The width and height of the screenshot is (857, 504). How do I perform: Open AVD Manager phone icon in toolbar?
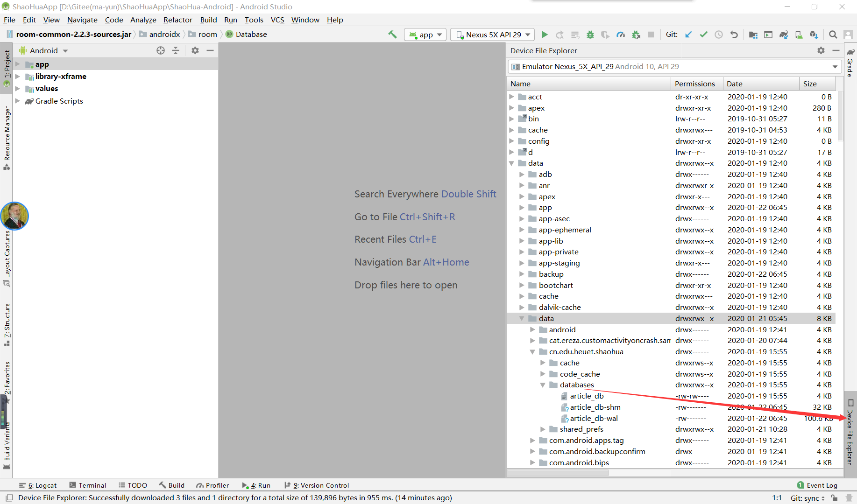[x=799, y=34]
